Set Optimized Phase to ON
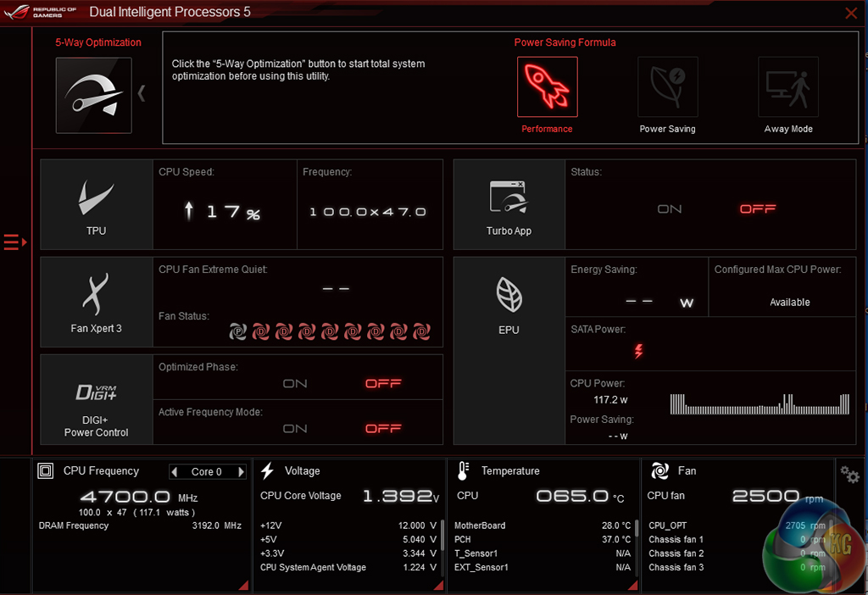 pyautogui.click(x=295, y=384)
